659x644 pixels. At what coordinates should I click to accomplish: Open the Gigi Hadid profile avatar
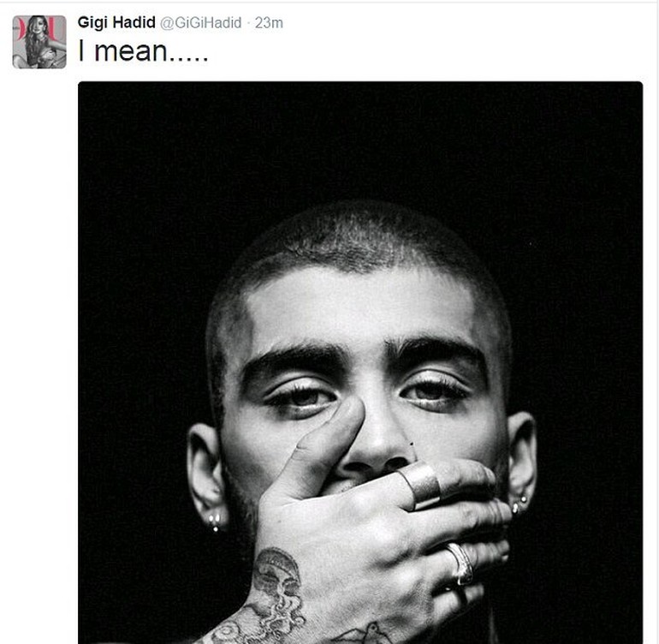39,42
